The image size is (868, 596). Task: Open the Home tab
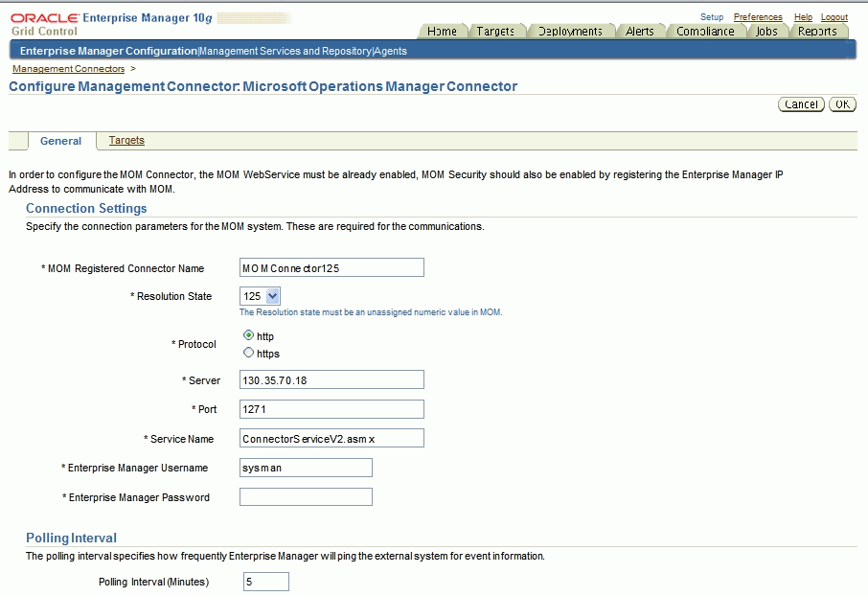coord(442,32)
